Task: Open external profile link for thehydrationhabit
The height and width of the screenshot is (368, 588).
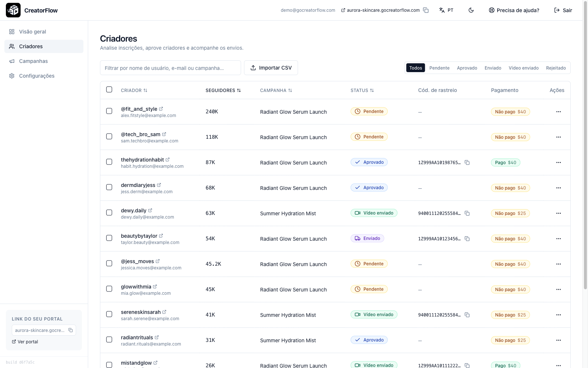Action: [x=168, y=160]
